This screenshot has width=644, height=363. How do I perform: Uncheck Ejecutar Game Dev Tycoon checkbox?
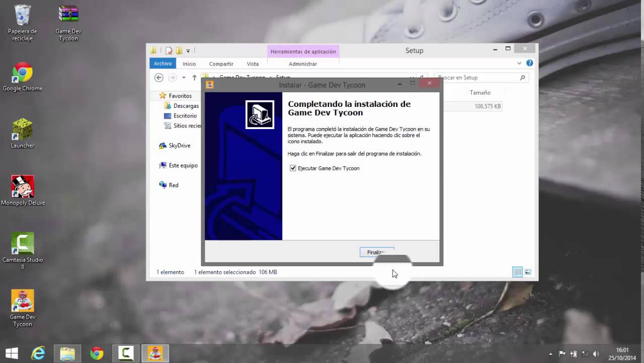tap(293, 168)
